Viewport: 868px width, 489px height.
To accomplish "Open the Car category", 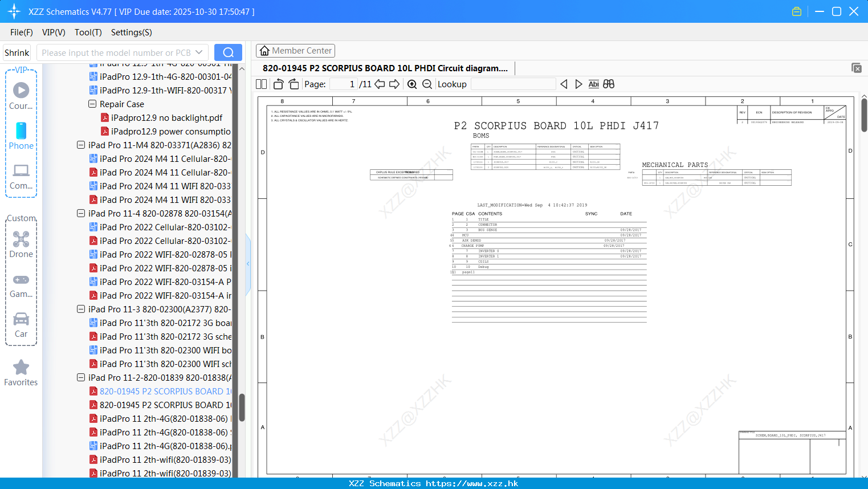I will point(21,325).
